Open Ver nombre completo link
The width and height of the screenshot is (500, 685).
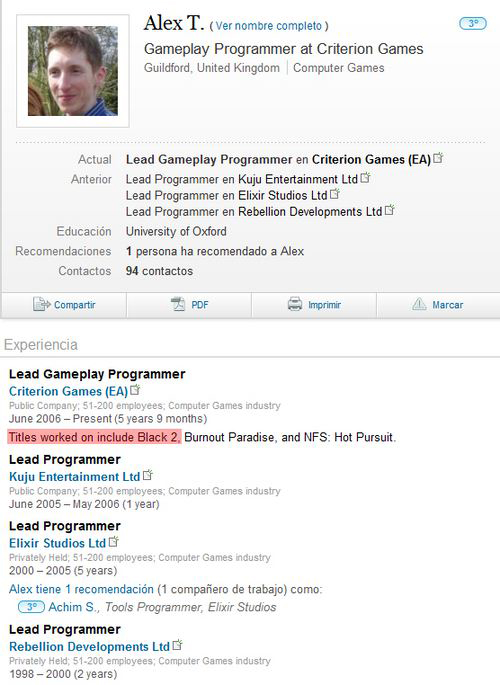(269, 26)
